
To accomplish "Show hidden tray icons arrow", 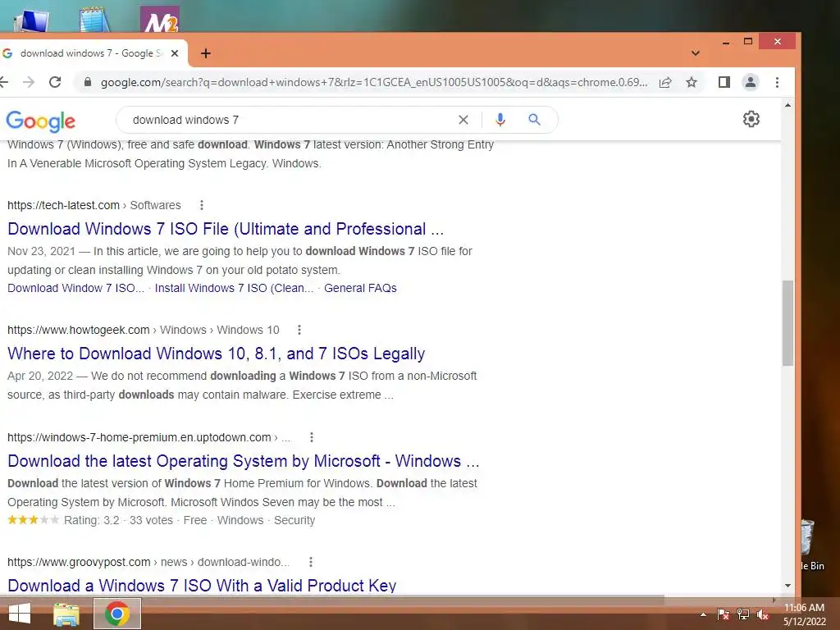I will tap(703, 614).
